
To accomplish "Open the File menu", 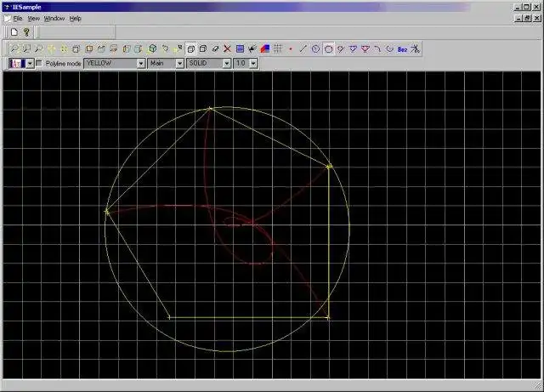I will pyautogui.click(x=17, y=19).
